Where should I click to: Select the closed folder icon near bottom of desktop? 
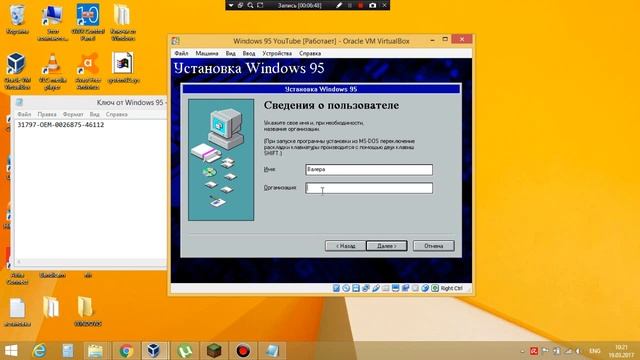[87, 312]
